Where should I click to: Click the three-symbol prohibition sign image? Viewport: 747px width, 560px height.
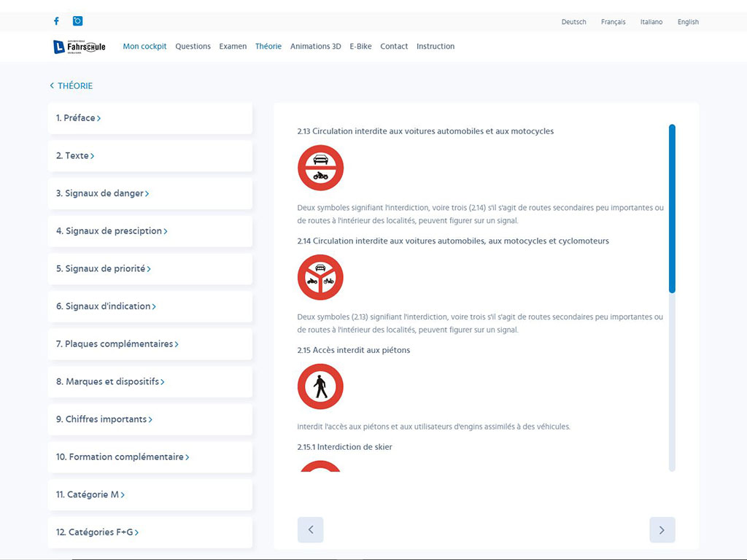(x=320, y=277)
